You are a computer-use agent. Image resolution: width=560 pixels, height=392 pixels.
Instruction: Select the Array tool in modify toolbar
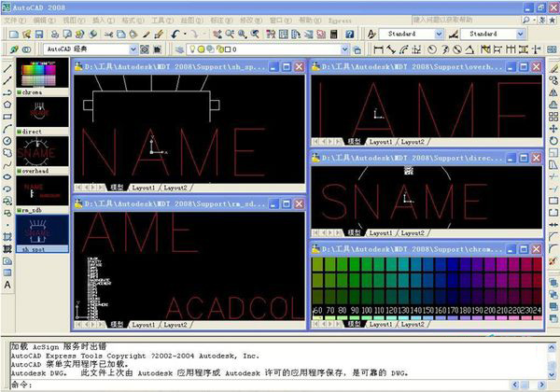[553, 117]
